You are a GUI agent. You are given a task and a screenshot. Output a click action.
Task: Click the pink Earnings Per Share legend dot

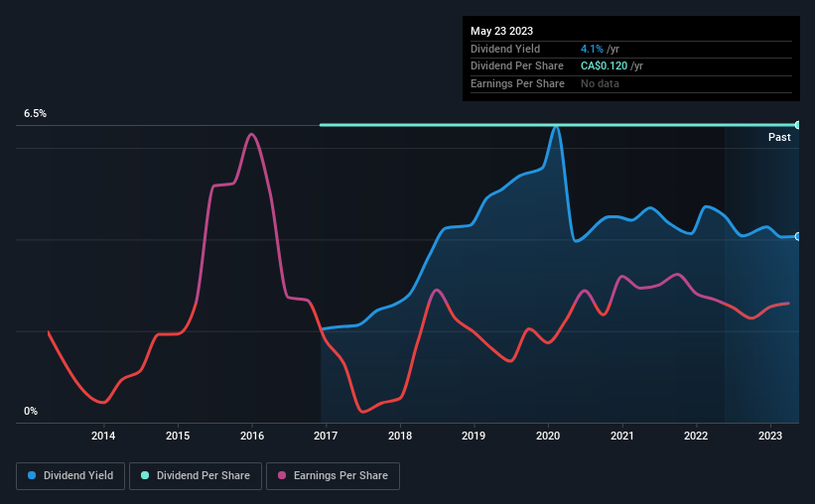[x=282, y=475]
